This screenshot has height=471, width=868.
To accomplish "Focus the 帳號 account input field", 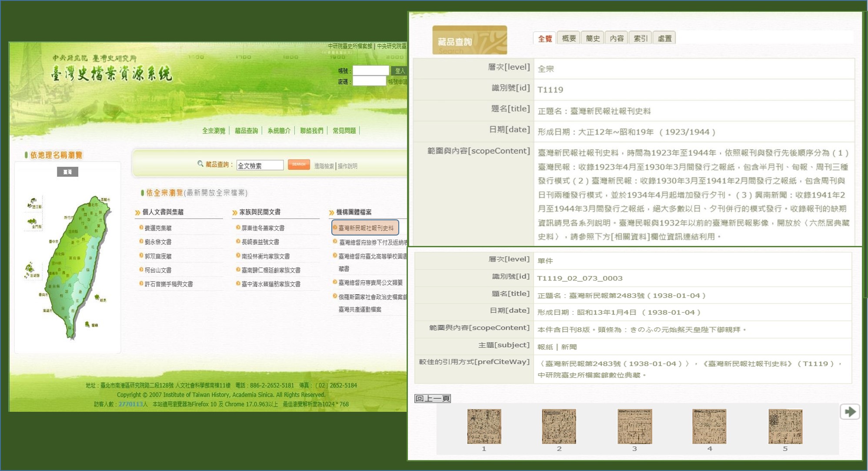I will 371,71.
